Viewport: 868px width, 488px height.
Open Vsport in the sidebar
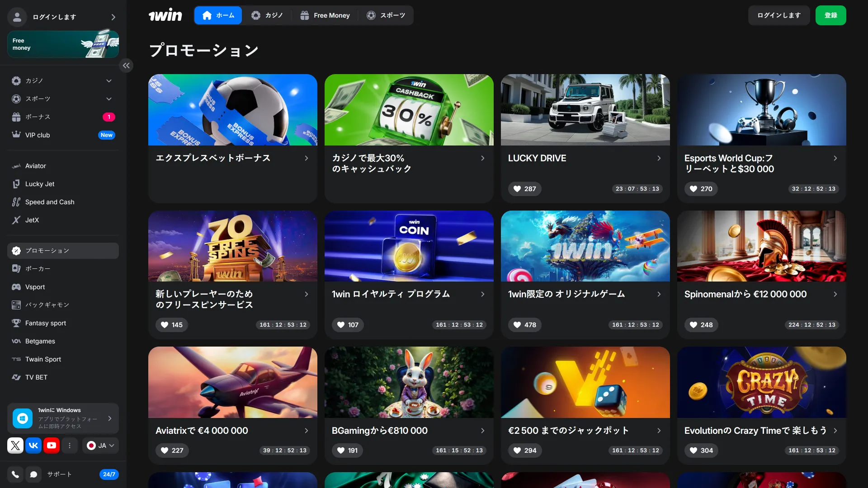63,287
